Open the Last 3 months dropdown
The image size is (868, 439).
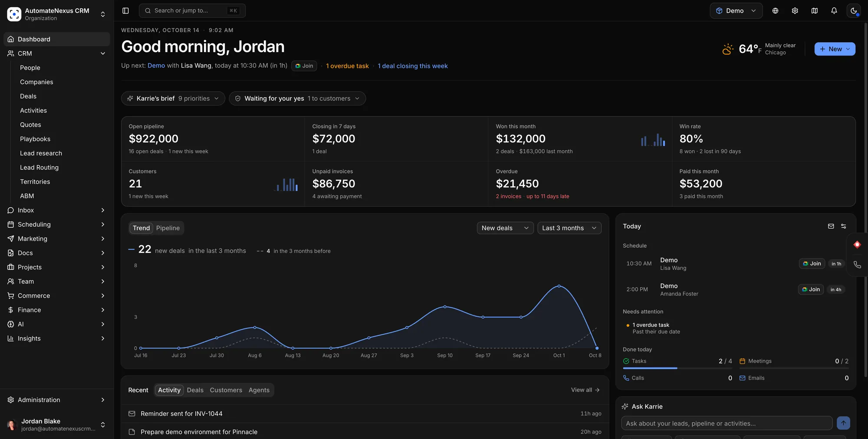click(x=569, y=228)
